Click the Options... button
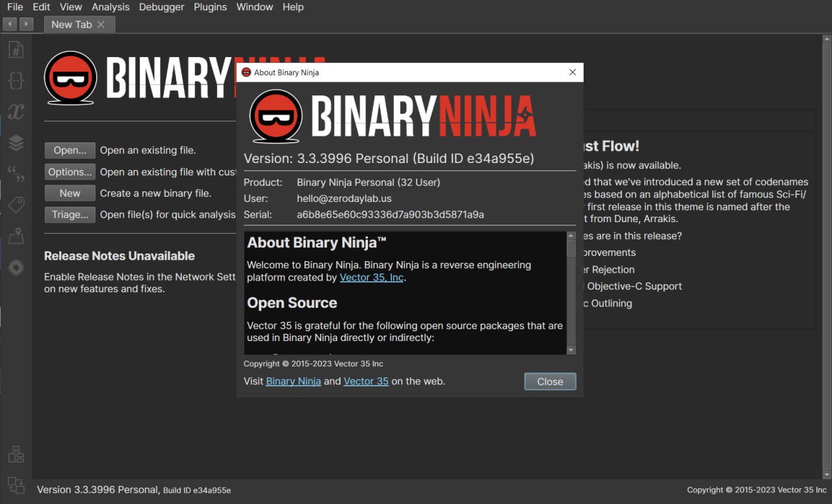This screenshot has height=504, width=832. tap(70, 172)
